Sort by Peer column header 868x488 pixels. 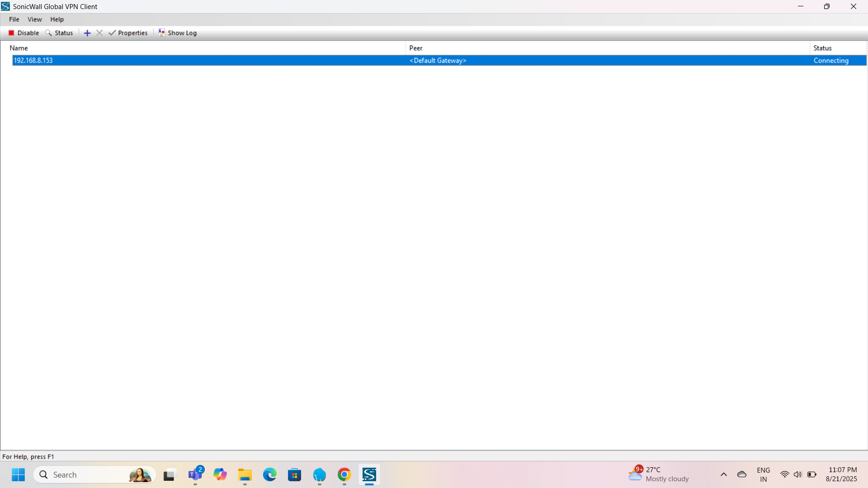415,48
